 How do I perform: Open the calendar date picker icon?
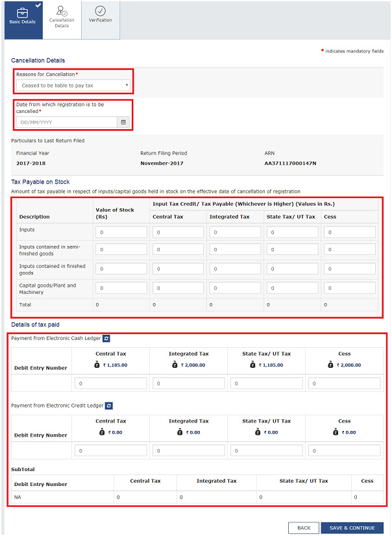coord(123,122)
